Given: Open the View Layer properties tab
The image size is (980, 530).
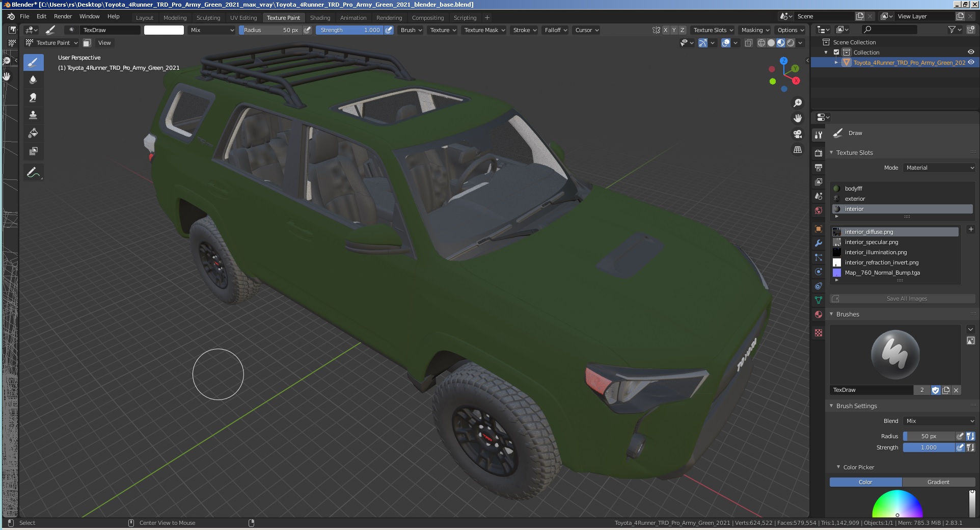Looking at the screenshot, I should (x=819, y=181).
